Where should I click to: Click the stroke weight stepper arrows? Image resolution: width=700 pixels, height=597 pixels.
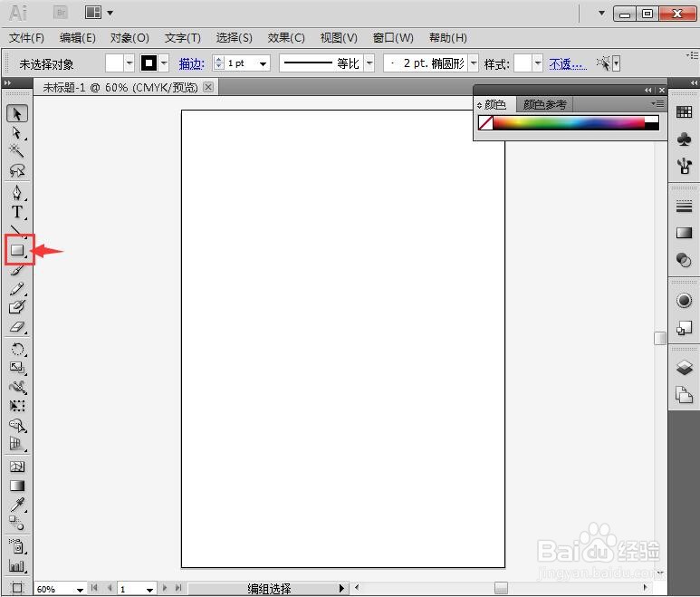coord(219,63)
